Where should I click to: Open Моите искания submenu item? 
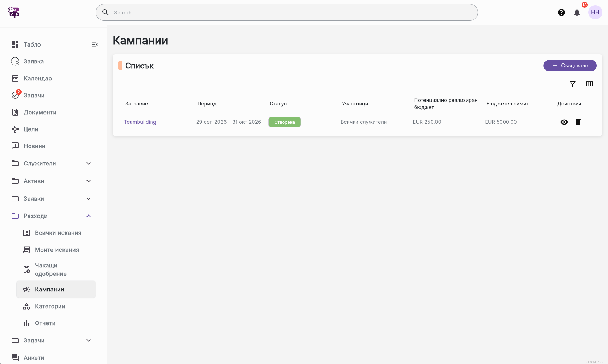coord(56,250)
